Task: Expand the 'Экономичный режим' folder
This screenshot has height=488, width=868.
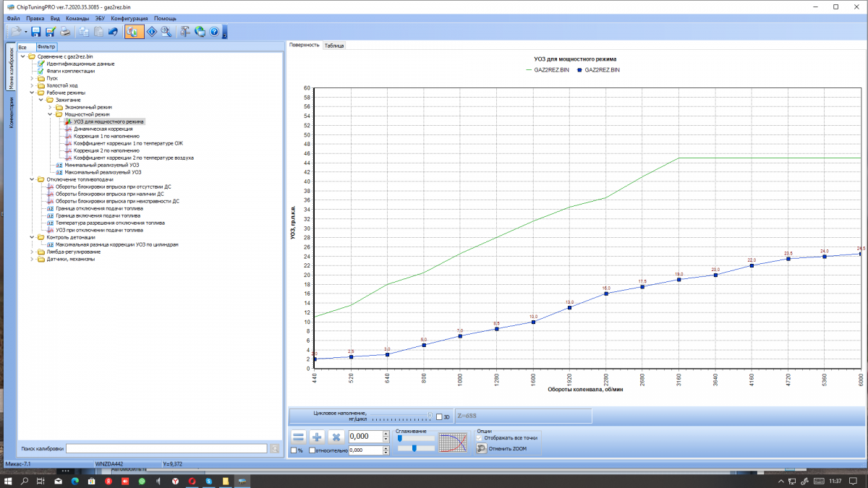Action: (x=50, y=107)
